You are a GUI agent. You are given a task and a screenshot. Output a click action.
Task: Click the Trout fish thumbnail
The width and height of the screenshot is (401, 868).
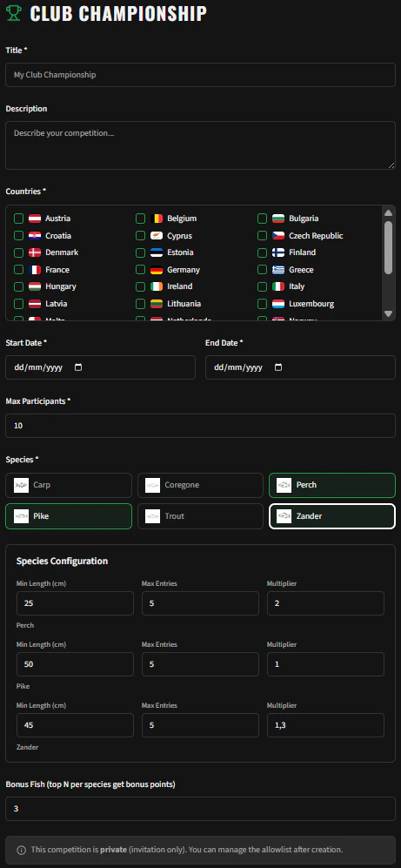tap(152, 516)
